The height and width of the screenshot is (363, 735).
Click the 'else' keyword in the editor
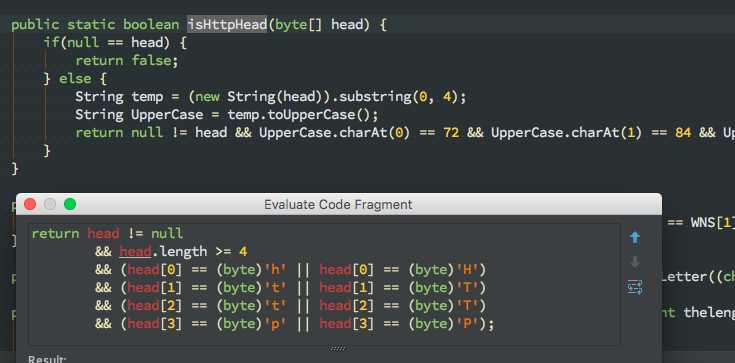pos(75,78)
